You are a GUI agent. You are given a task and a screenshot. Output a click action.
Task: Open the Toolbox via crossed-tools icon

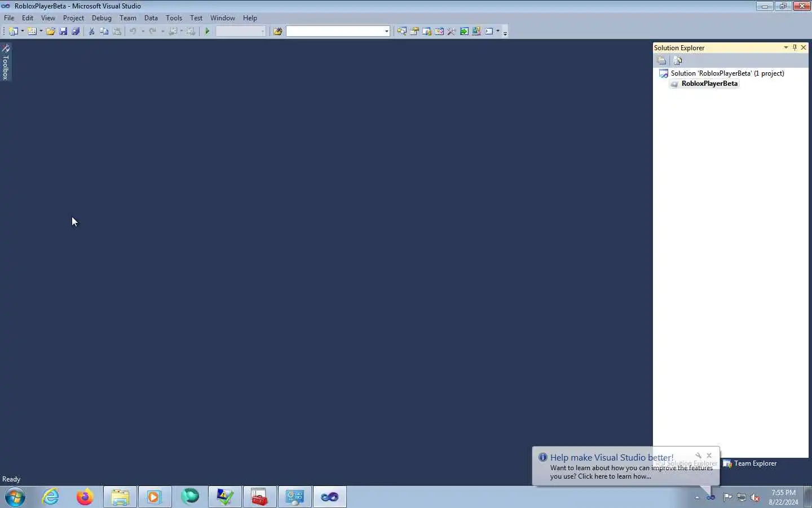[x=451, y=32]
